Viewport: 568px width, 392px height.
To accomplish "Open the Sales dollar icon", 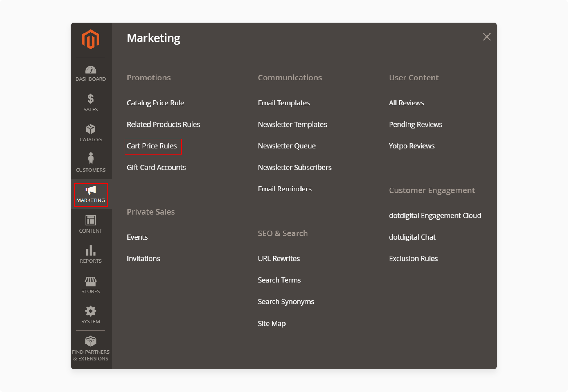I will point(90,99).
